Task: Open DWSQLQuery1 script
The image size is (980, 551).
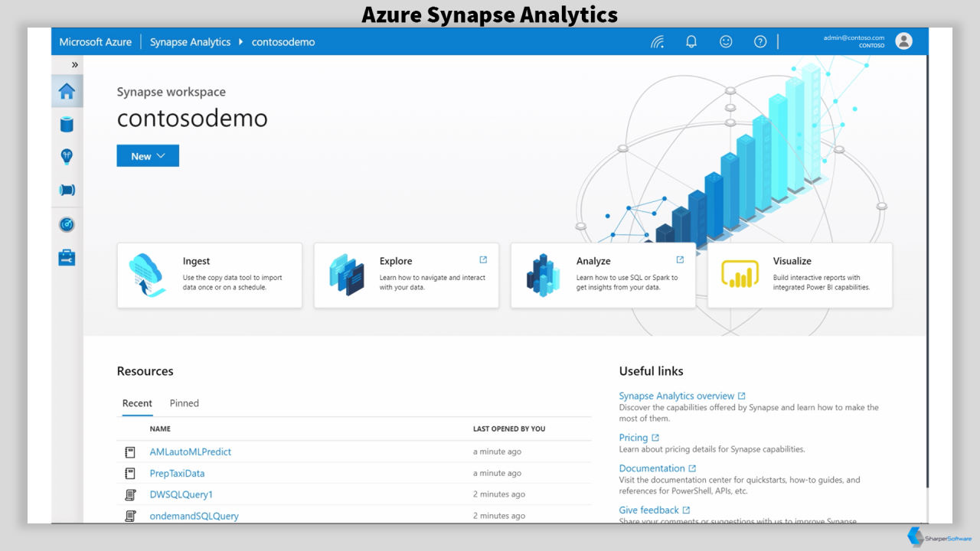Action: point(181,494)
